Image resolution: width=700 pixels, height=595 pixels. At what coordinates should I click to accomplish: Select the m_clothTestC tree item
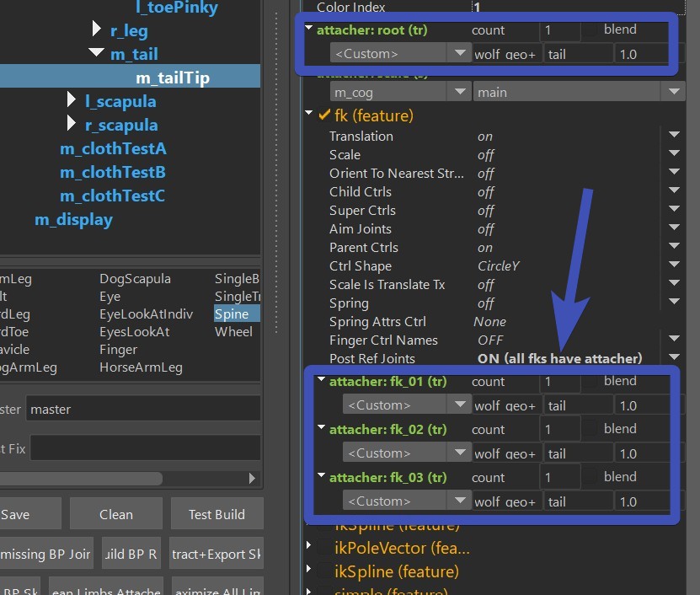(x=113, y=196)
